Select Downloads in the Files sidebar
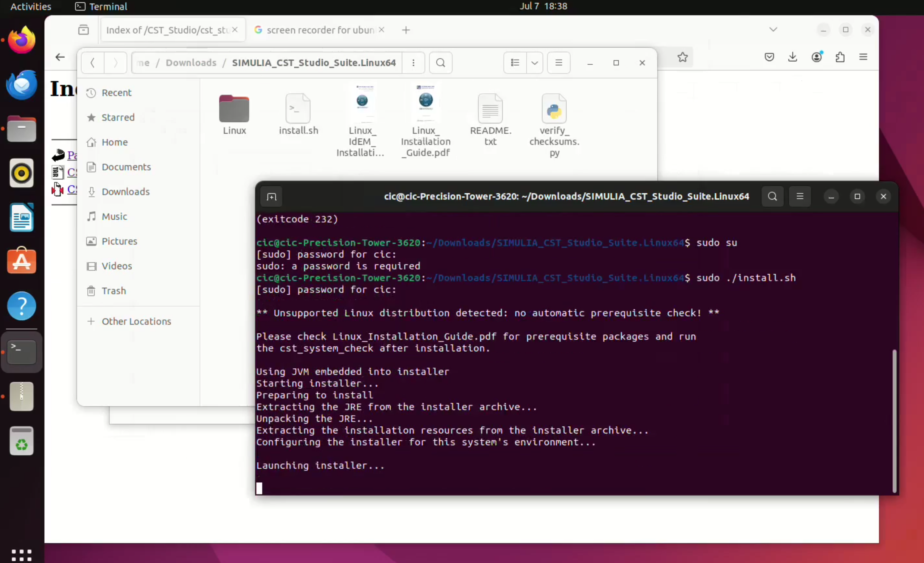Screen dimensions: 924x563 pos(139,191)
